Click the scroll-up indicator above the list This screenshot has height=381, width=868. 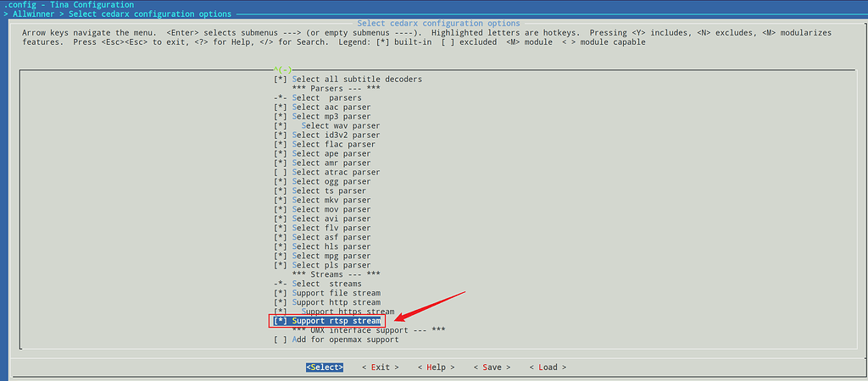(282, 69)
